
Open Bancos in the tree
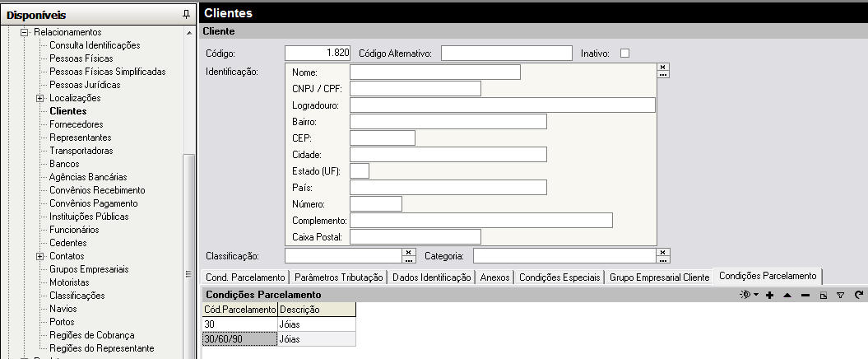(64, 164)
